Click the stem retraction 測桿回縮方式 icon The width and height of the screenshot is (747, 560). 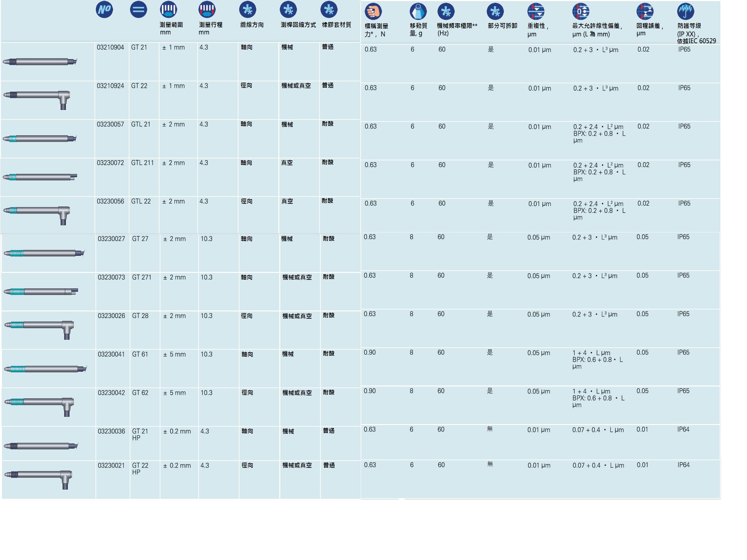[289, 10]
